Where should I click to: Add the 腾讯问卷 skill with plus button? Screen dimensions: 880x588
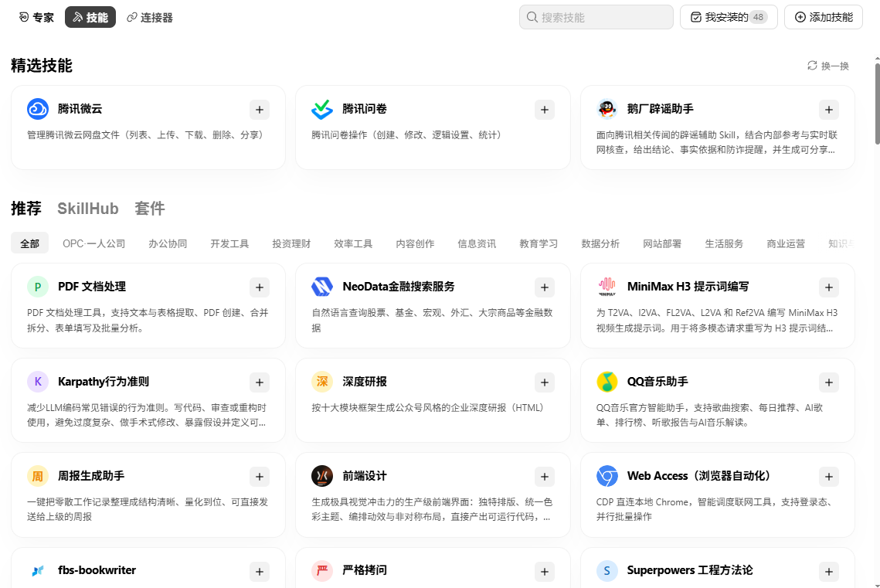pyautogui.click(x=545, y=110)
